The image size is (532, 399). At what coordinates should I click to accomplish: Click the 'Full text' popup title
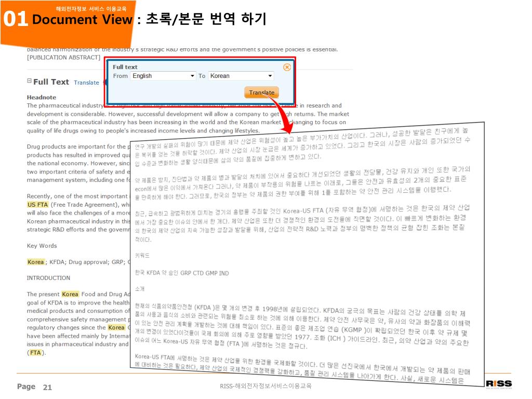click(x=125, y=67)
